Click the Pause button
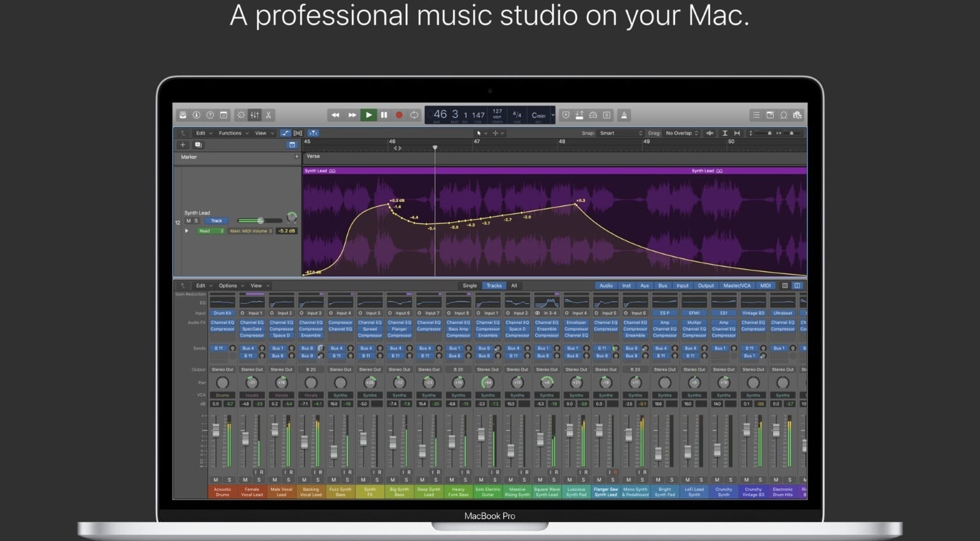 point(384,115)
